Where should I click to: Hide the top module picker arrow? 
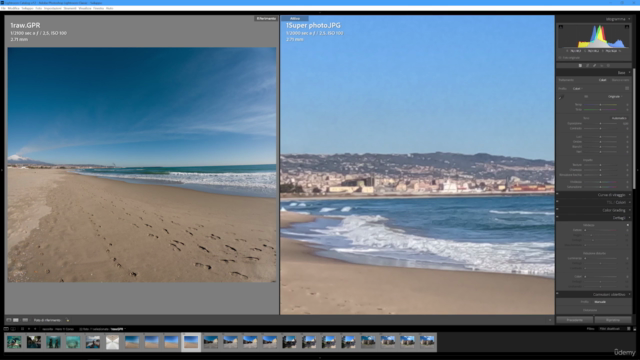tap(320, 13)
